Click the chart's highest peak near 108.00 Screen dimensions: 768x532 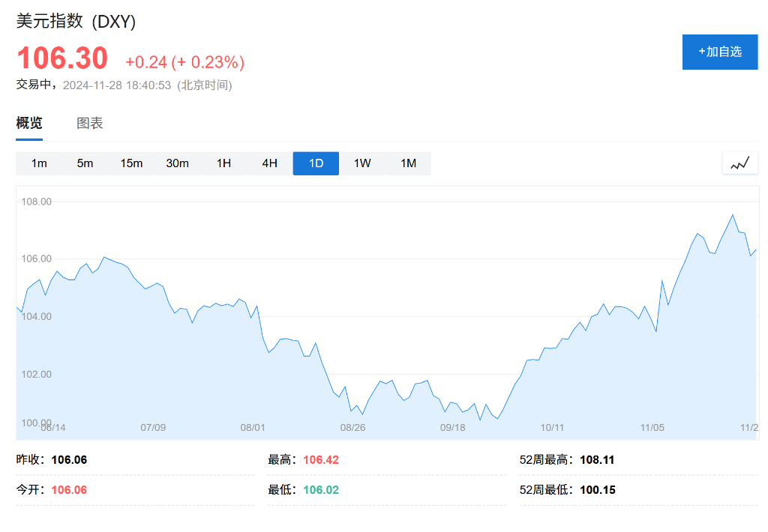732,216
